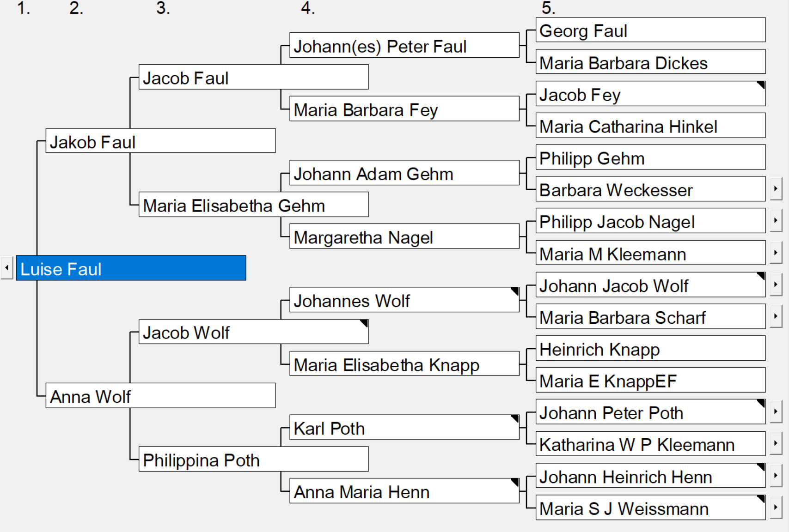
Task: Select Anna Wolf in the pedigree
Action: 160,395
